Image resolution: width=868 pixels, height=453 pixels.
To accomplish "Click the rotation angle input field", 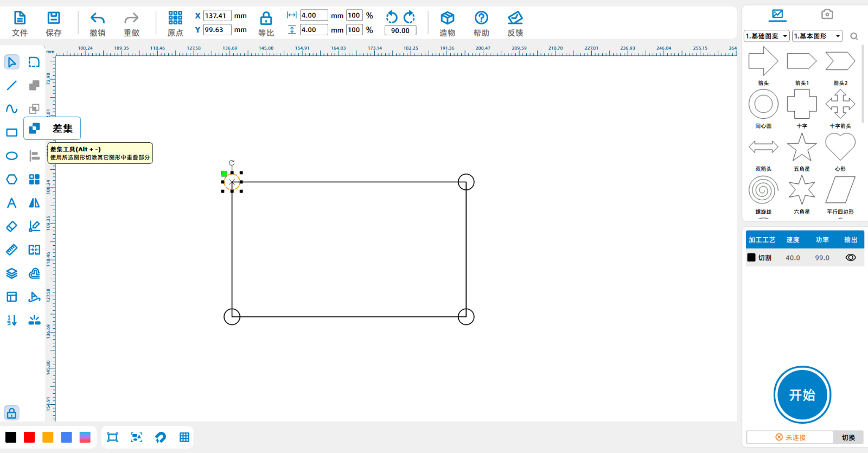I will point(400,31).
